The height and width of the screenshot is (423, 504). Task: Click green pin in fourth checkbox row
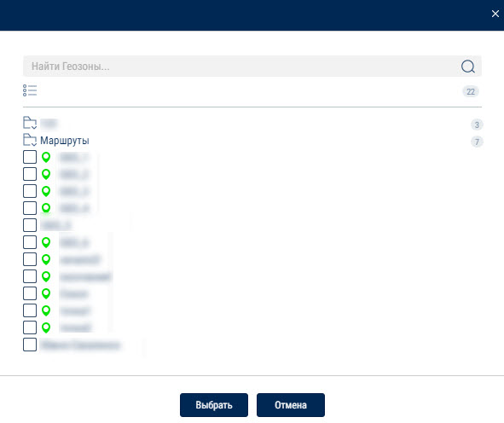(x=46, y=208)
